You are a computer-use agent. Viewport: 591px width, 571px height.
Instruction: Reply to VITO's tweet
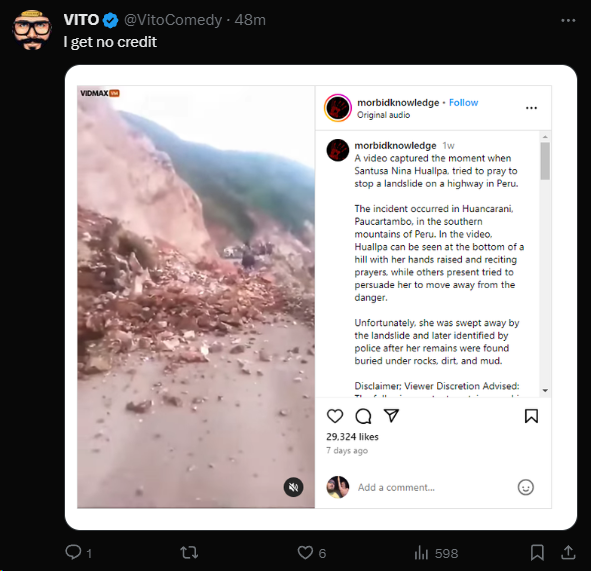(73, 552)
